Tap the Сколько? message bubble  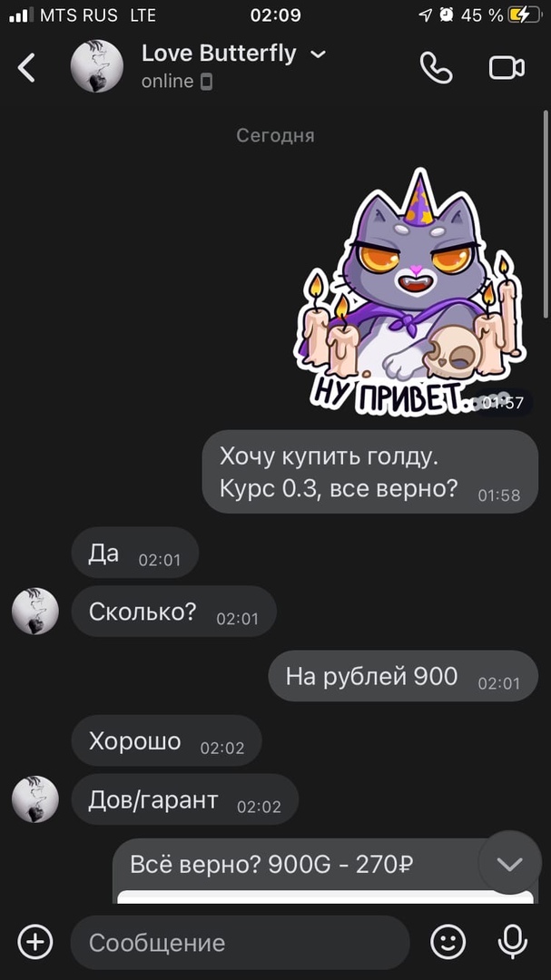(x=174, y=612)
